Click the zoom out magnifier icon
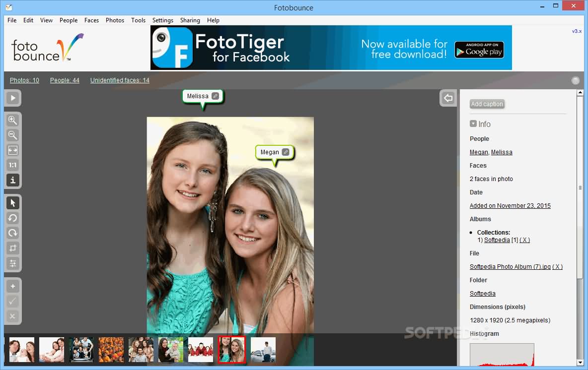The height and width of the screenshot is (370, 588). [x=13, y=135]
